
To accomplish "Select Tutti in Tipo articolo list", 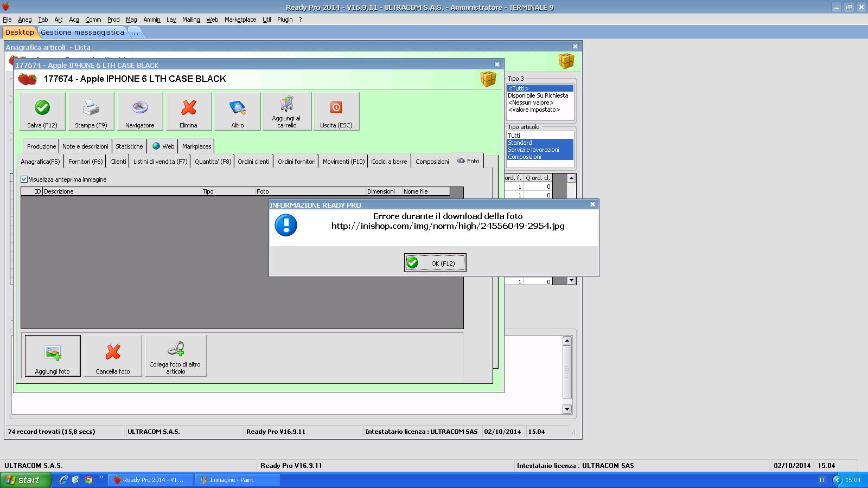I will [540, 136].
